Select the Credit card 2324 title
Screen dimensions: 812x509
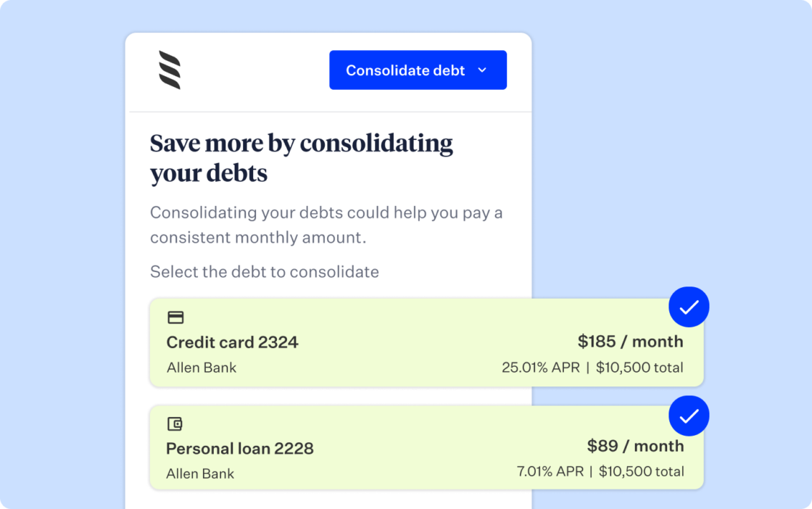click(232, 342)
